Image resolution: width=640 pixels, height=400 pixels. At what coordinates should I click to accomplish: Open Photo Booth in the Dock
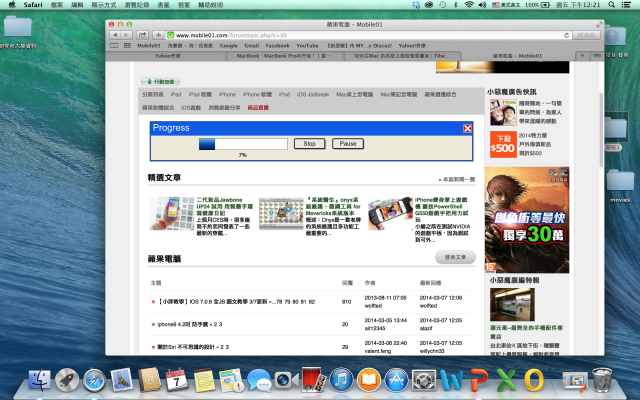[313, 380]
